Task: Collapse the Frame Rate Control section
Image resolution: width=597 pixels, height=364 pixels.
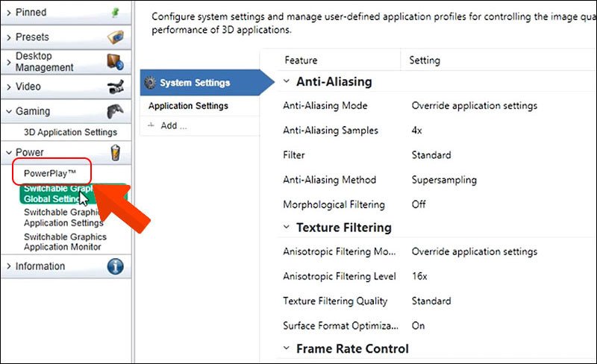Action: click(x=287, y=348)
